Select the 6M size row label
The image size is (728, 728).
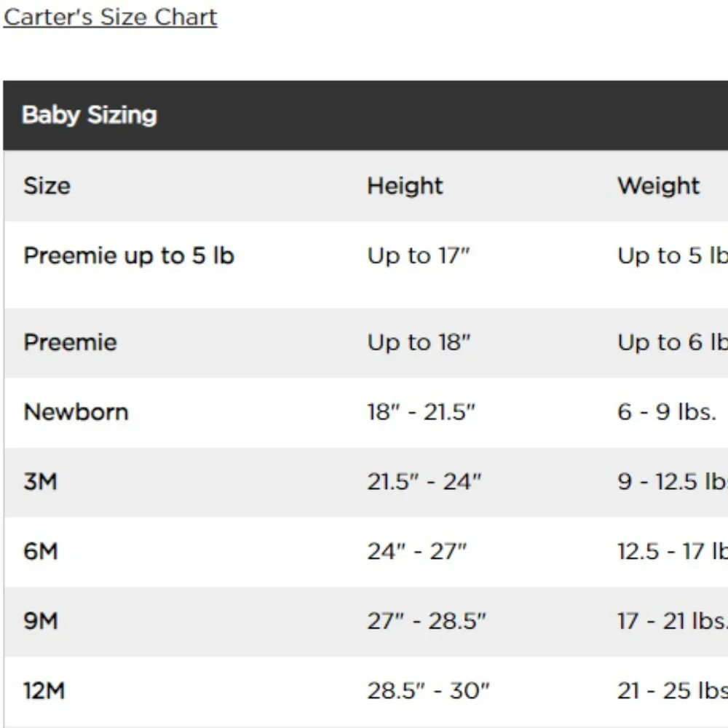point(41,551)
